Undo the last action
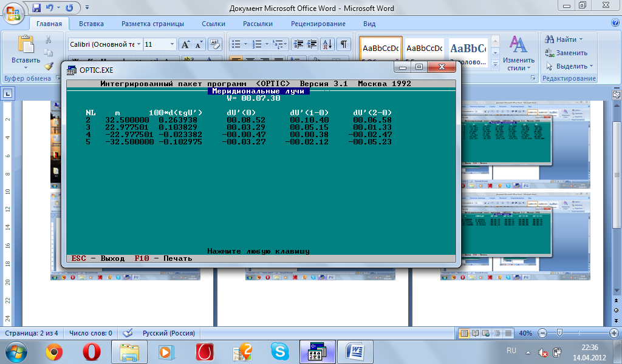 tap(49, 7)
